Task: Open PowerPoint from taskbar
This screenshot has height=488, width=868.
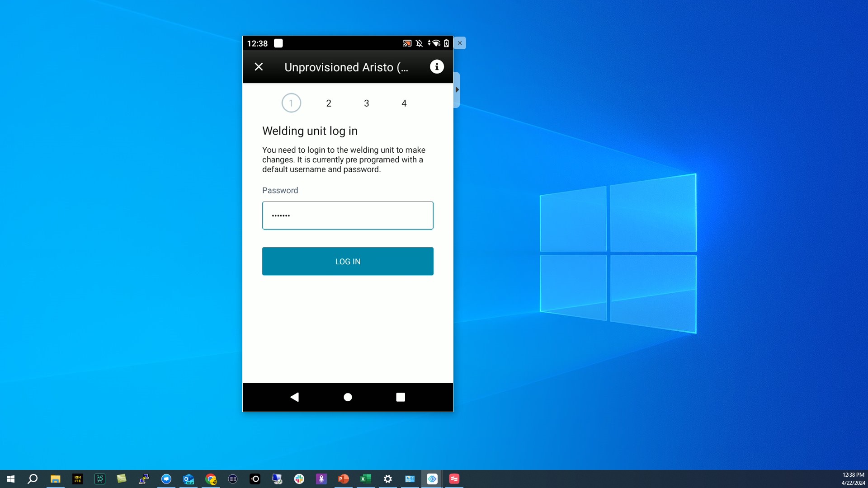Action: (x=344, y=479)
